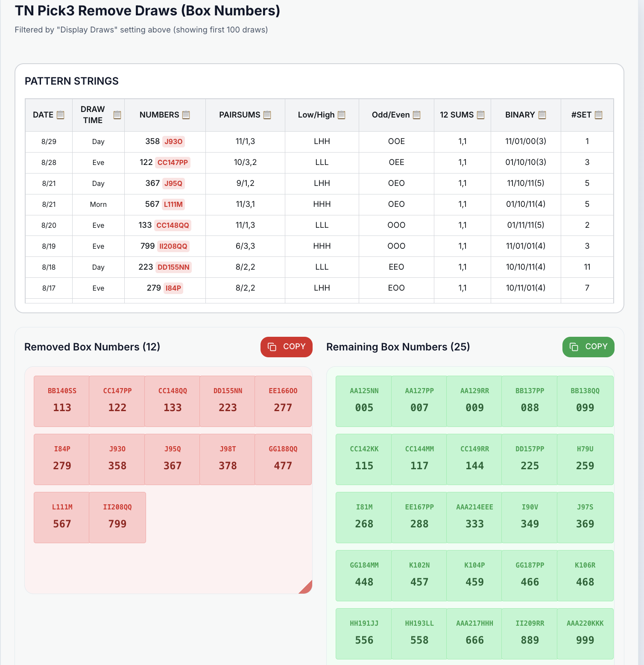Select remaining card 009 AA129RR
Viewport: 644px width, 665px height.
474,401
